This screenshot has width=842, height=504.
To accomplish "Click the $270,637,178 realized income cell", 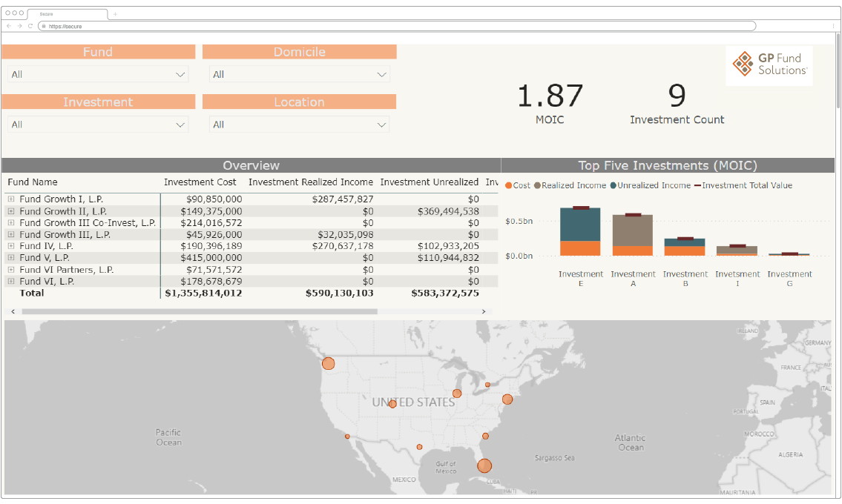I will pos(343,246).
